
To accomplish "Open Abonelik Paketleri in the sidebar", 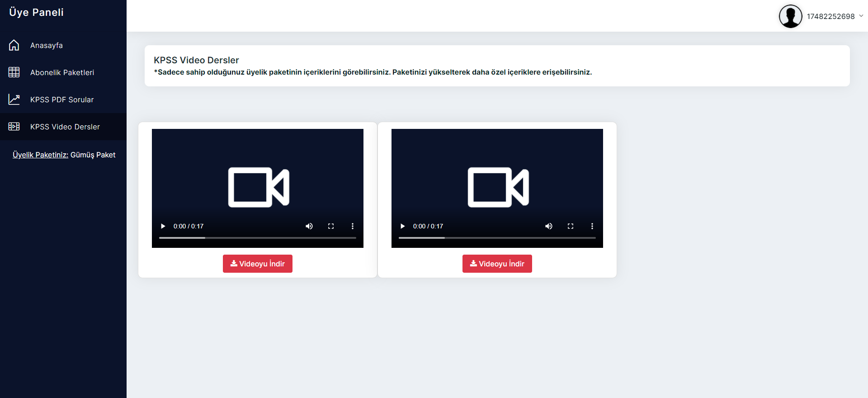I will pyautogui.click(x=63, y=72).
